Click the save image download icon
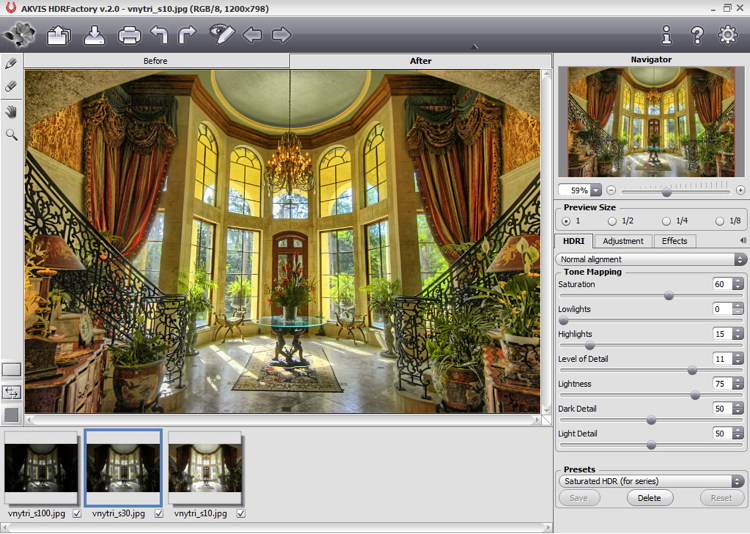This screenshot has height=534, width=750. 94,36
